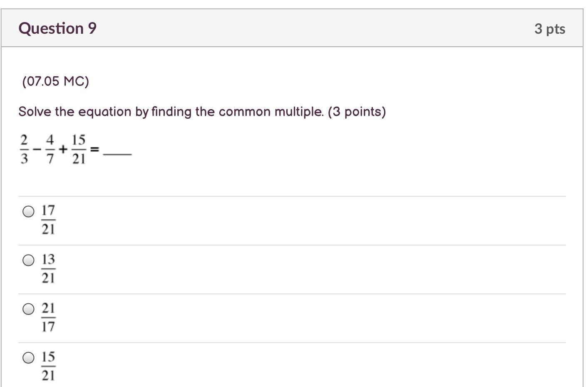Click the plus sign in the equation
The width and height of the screenshot is (588, 387).
click(x=63, y=149)
